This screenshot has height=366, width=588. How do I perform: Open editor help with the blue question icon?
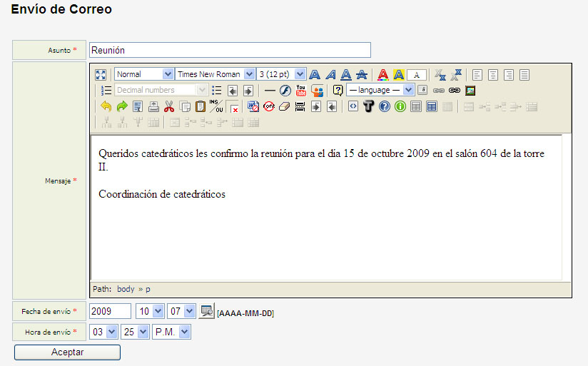coord(385,106)
